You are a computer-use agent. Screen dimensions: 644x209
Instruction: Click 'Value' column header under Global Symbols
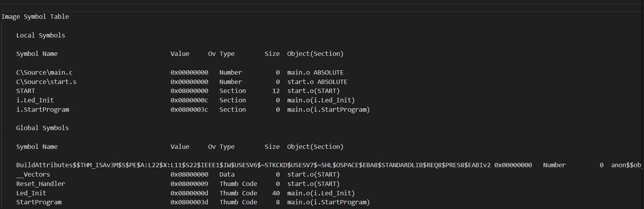coord(180,146)
